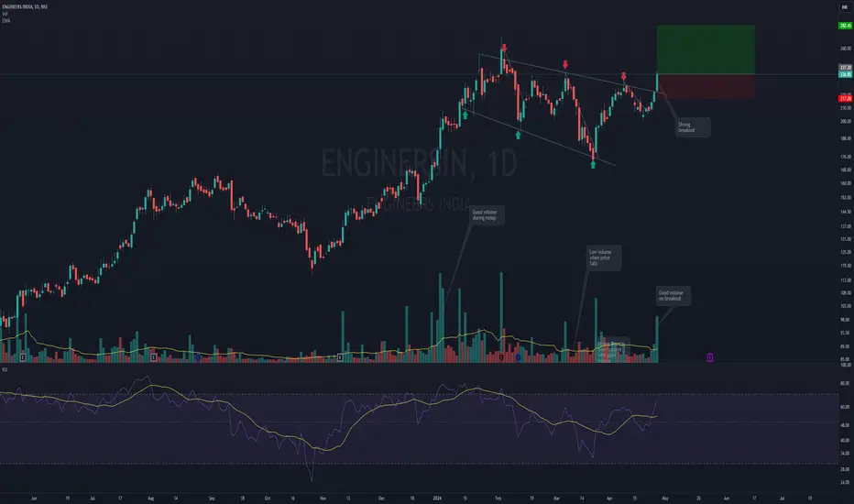Click the dividend D marker before Sep
This screenshot has width=854, height=504.
198,357
